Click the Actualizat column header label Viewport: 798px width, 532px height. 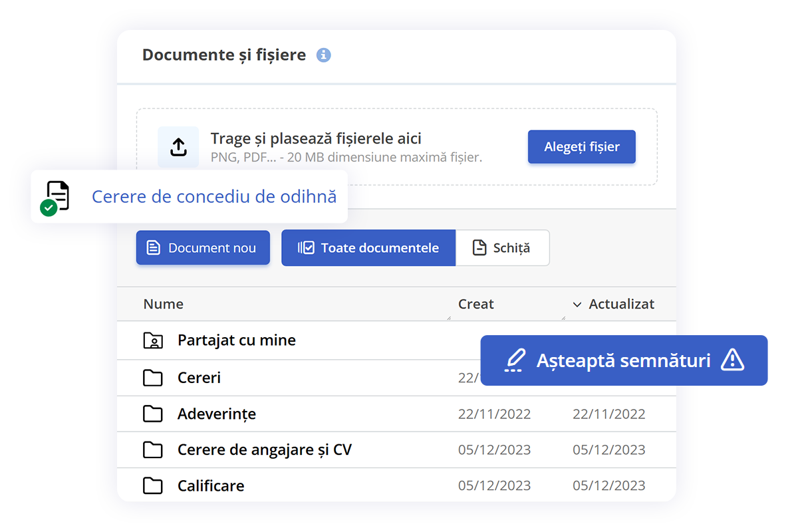pos(622,304)
